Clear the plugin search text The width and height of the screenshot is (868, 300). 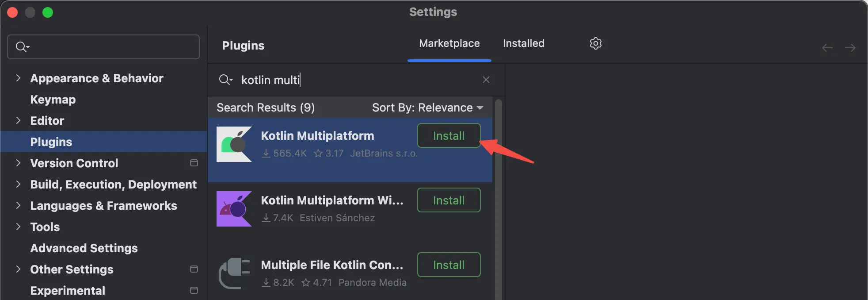click(x=486, y=80)
